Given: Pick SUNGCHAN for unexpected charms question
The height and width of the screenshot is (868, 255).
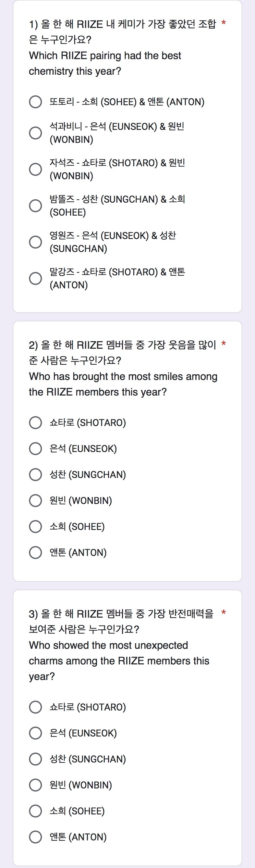Looking at the screenshot, I should [x=35, y=759].
